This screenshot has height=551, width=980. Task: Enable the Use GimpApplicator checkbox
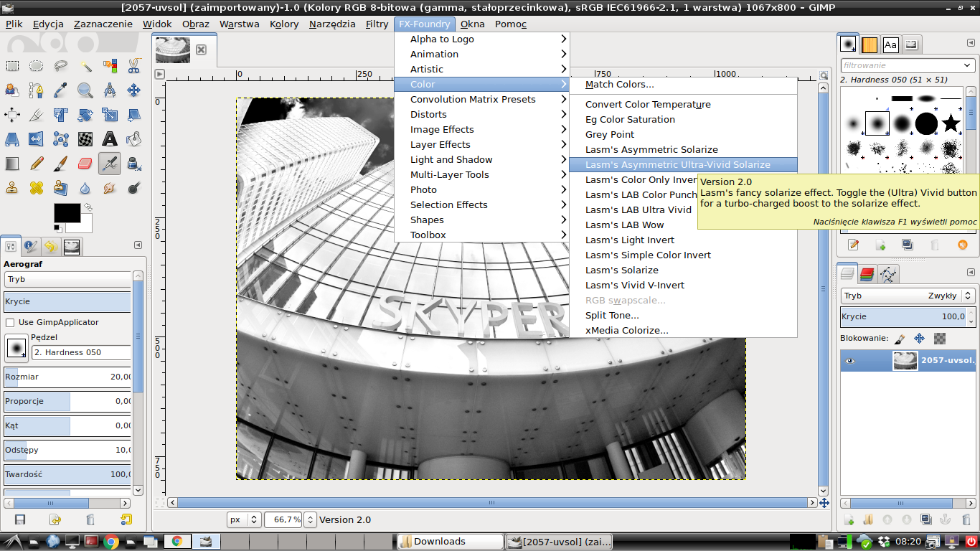click(10, 322)
